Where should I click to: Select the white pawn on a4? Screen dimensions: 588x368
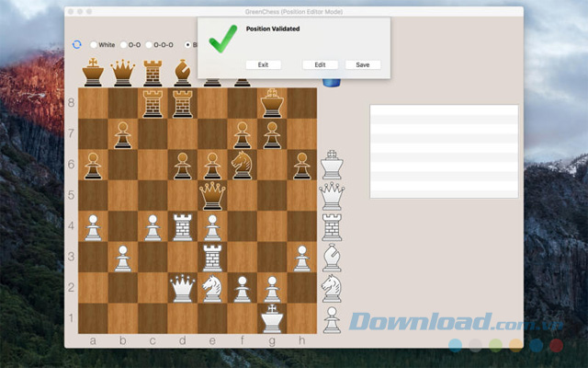93,227
